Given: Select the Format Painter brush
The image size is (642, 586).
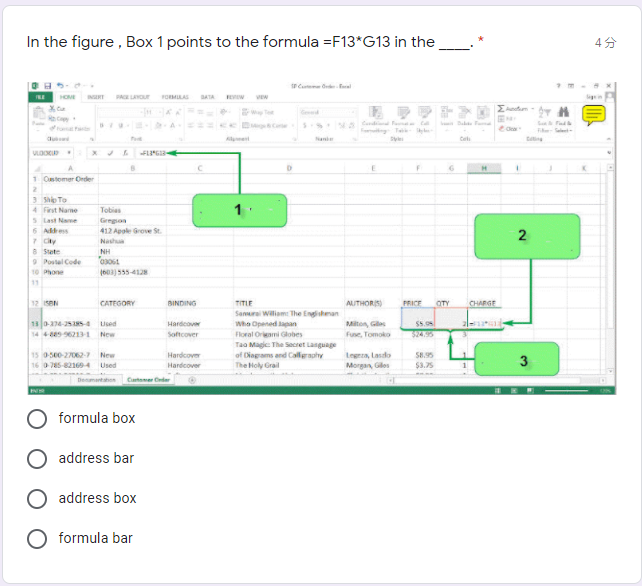Looking at the screenshot, I should tap(52, 128).
